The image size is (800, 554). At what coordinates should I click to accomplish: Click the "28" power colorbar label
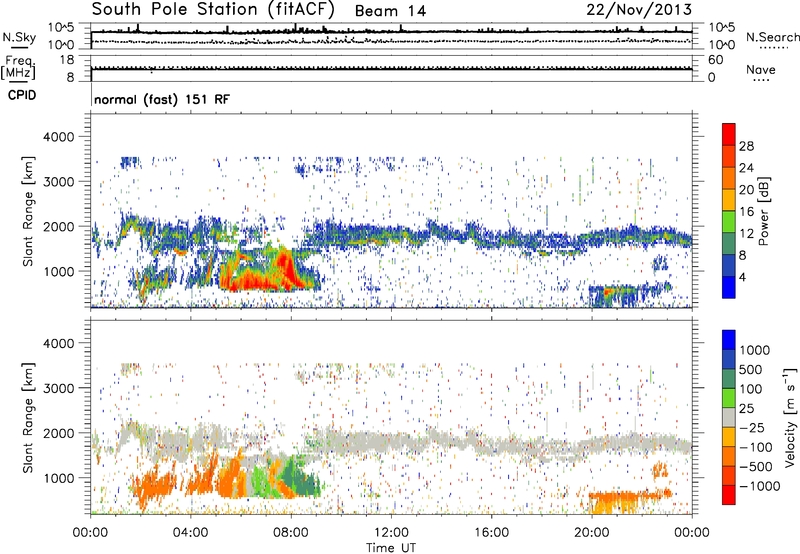coord(746,146)
